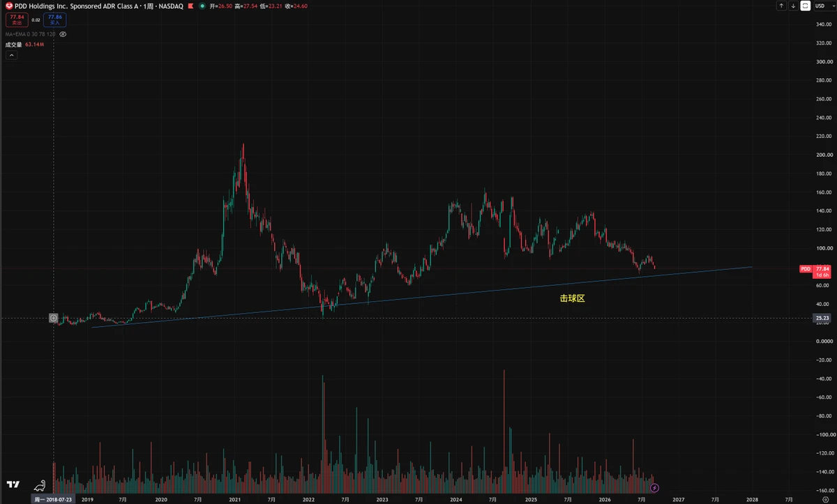This screenshot has width=837, height=504.
Task: Collapse the indicator legend chevron below 成交量
Action: [11, 54]
